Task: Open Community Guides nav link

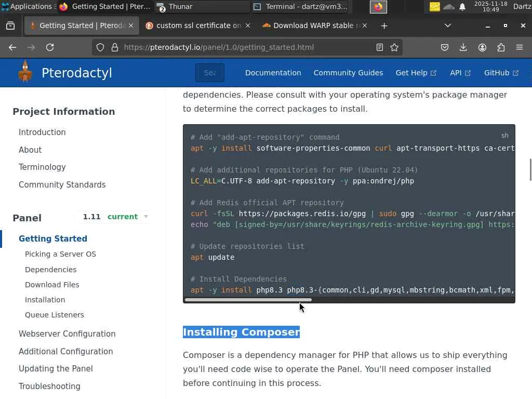Action: click(348, 73)
